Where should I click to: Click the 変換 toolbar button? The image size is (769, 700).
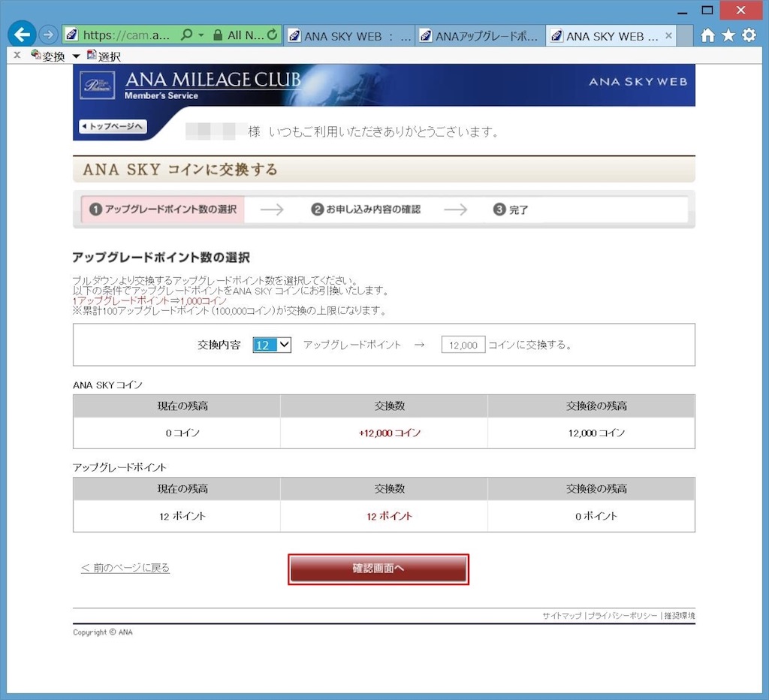(47, 56)
